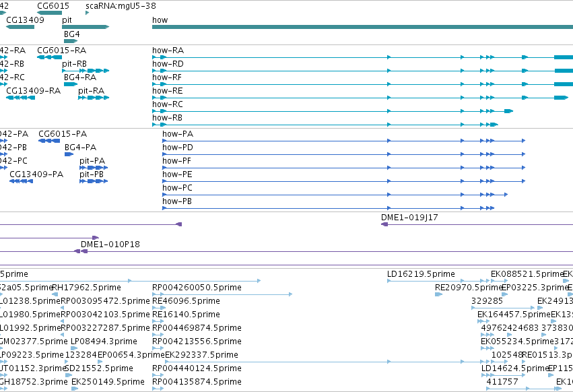Click EST EK164457.5prime
The height and width of the screenshot is (392, 573).
(514, 315)
